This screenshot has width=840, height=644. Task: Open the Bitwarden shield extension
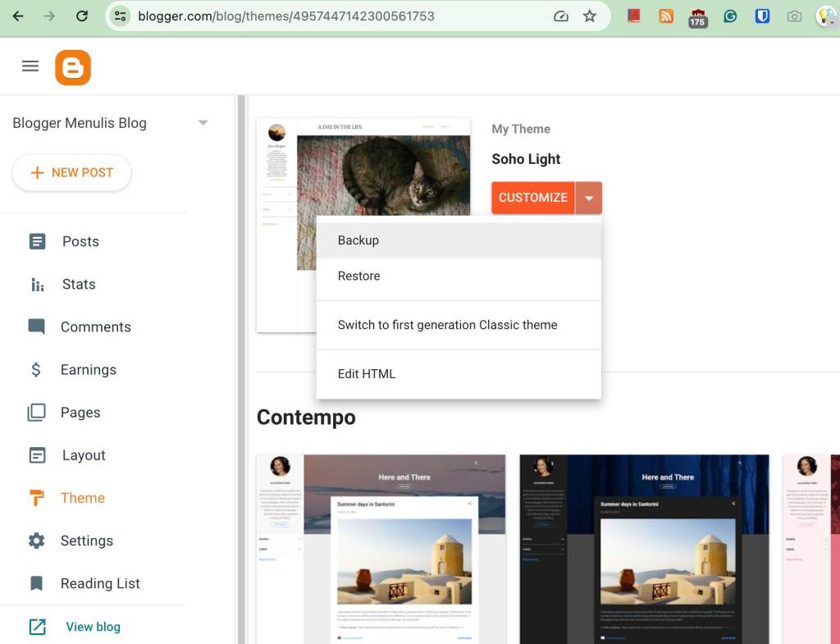point(762,16)
